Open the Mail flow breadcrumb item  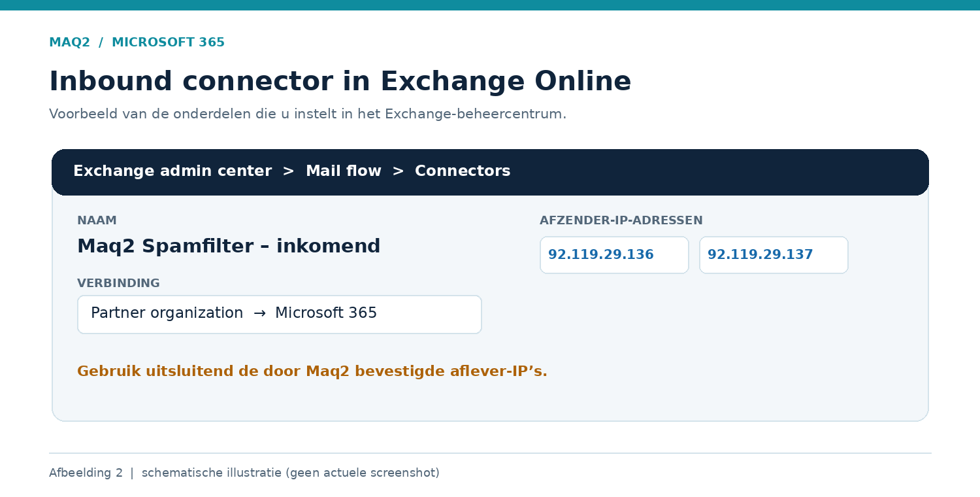click(x=344, y=171)
